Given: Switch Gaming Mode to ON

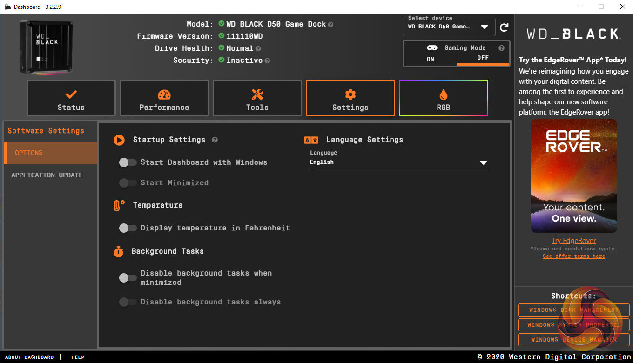Looking at the screenshot, I should tap(431, 59).
